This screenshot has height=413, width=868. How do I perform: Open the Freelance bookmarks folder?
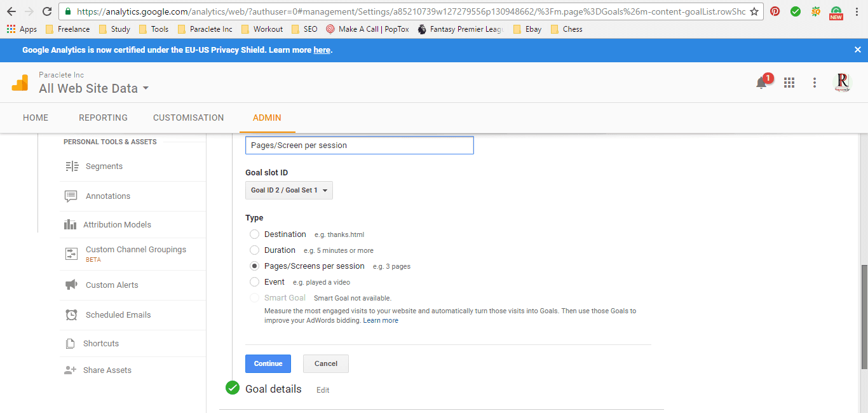[x=67, y=29]
